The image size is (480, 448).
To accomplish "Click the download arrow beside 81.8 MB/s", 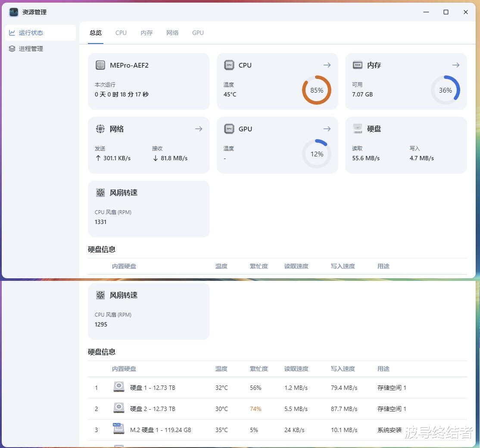I will tap(156, 158).
